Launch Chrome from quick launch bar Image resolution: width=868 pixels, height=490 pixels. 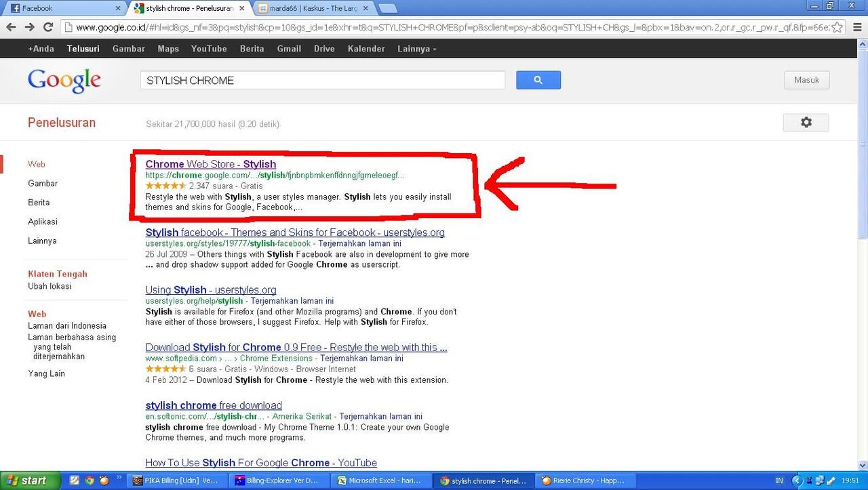[x=89, y=481]
